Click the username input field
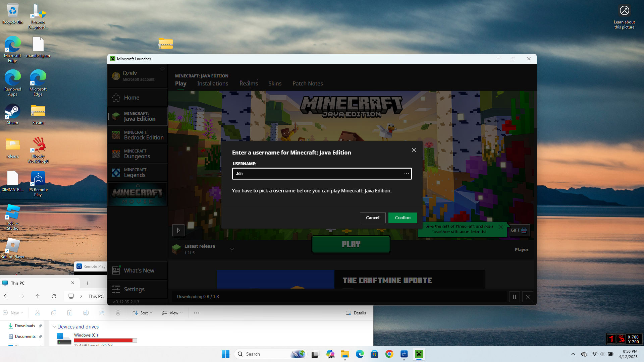 pyautogui.click(x=322, y=174)
